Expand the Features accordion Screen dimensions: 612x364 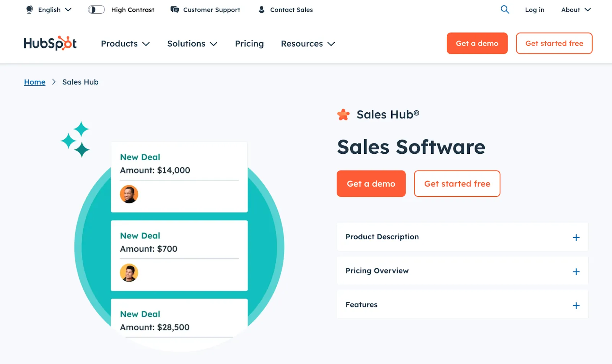[462, 305]
